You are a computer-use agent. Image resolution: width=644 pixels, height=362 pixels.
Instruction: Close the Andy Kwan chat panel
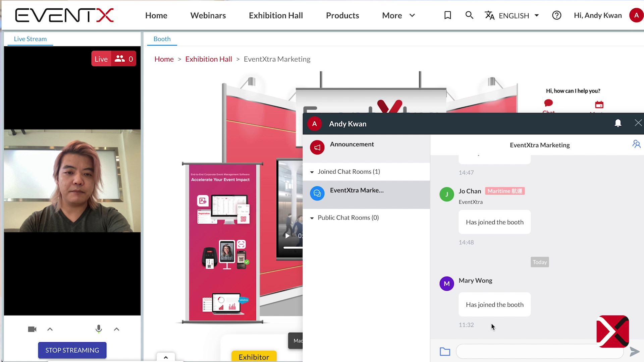point(638,123)
